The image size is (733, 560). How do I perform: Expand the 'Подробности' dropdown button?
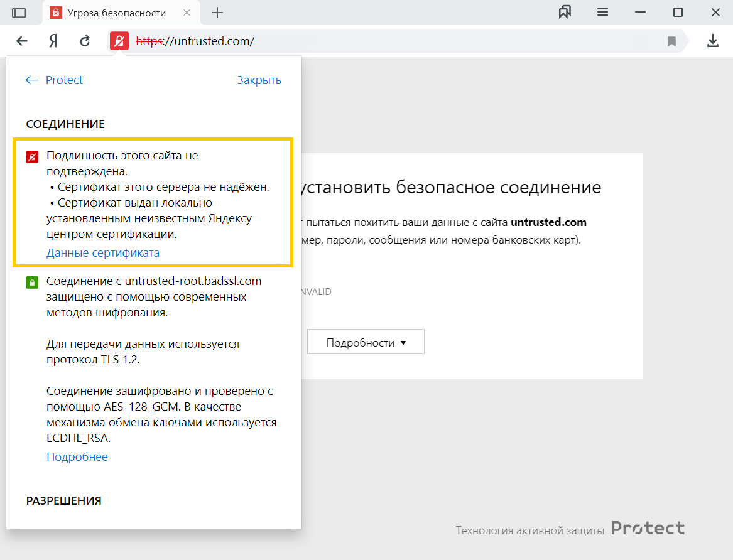coord(366,342)
